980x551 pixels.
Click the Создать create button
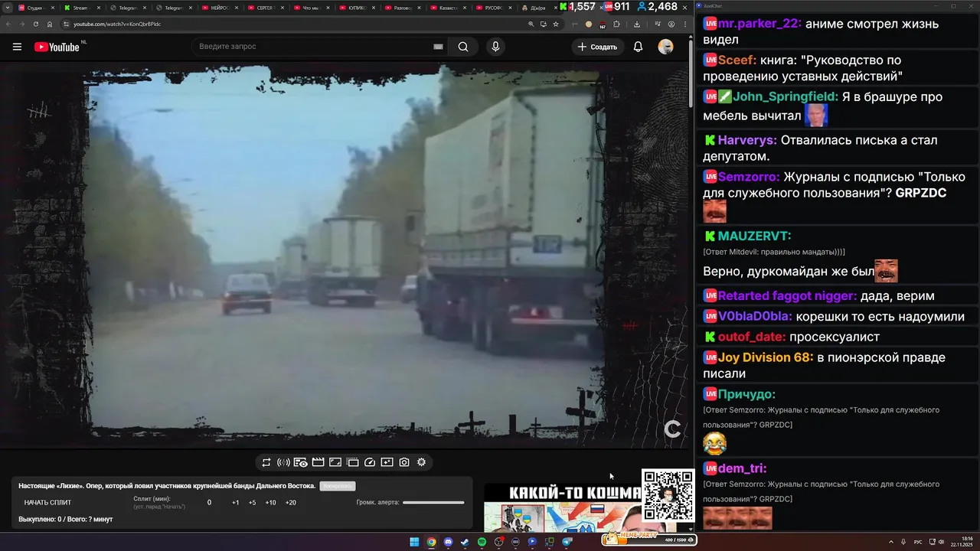[597, 47]
